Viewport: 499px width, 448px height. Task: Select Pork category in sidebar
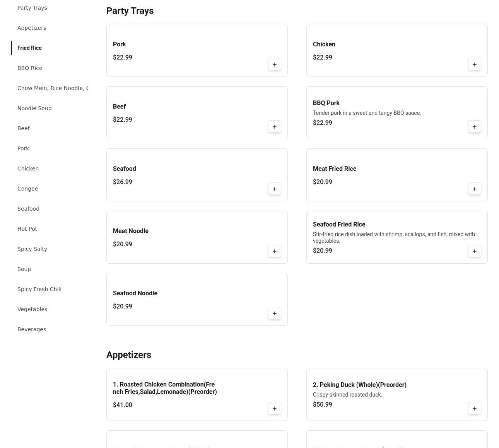point(23,148)
